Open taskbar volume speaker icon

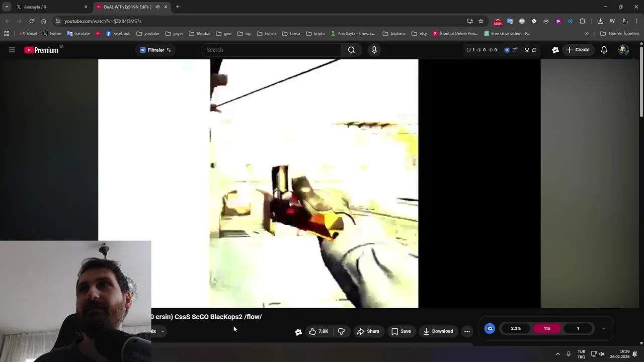(x=602, y=354)
